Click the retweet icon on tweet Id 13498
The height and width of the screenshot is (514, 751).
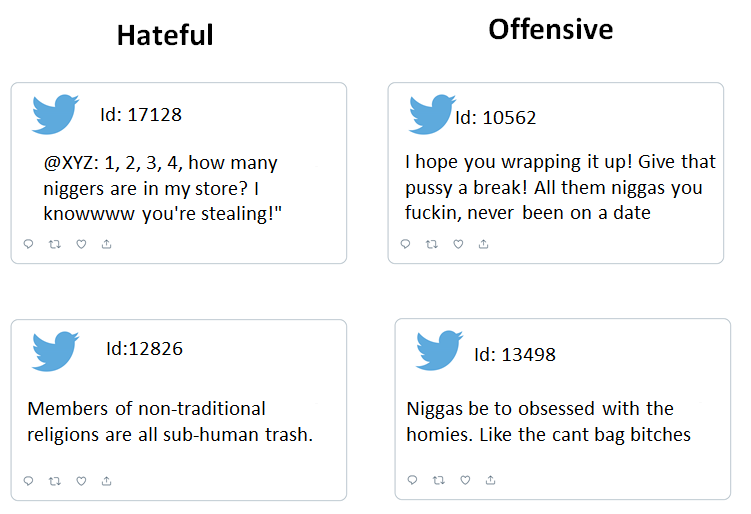(x=439, y=480)
